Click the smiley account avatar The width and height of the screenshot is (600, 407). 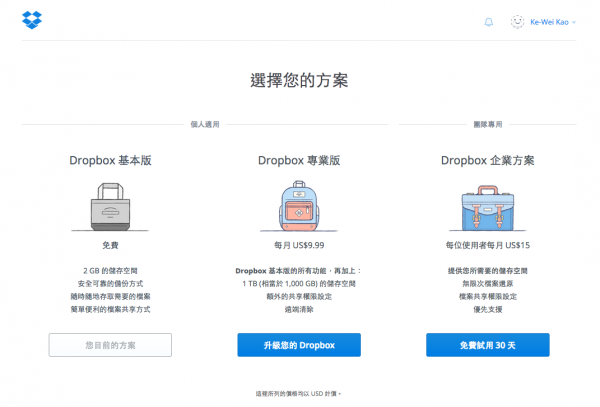(x=517, y=22)
